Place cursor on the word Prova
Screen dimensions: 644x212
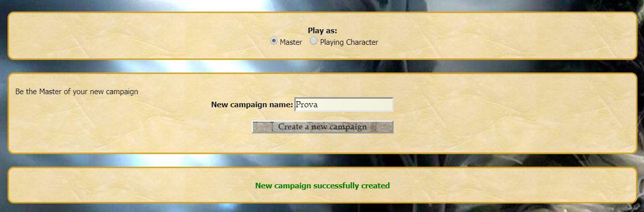306,105
